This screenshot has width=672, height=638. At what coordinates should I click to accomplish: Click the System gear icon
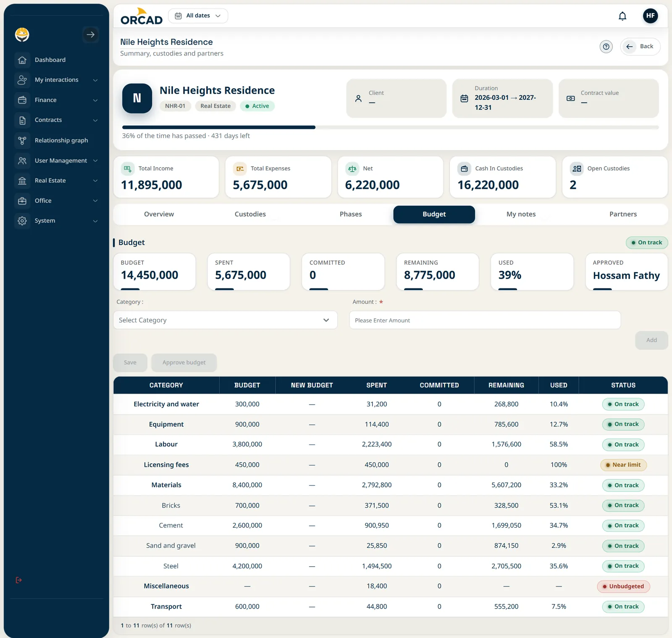pyautogui.click(x=22, y=221)
